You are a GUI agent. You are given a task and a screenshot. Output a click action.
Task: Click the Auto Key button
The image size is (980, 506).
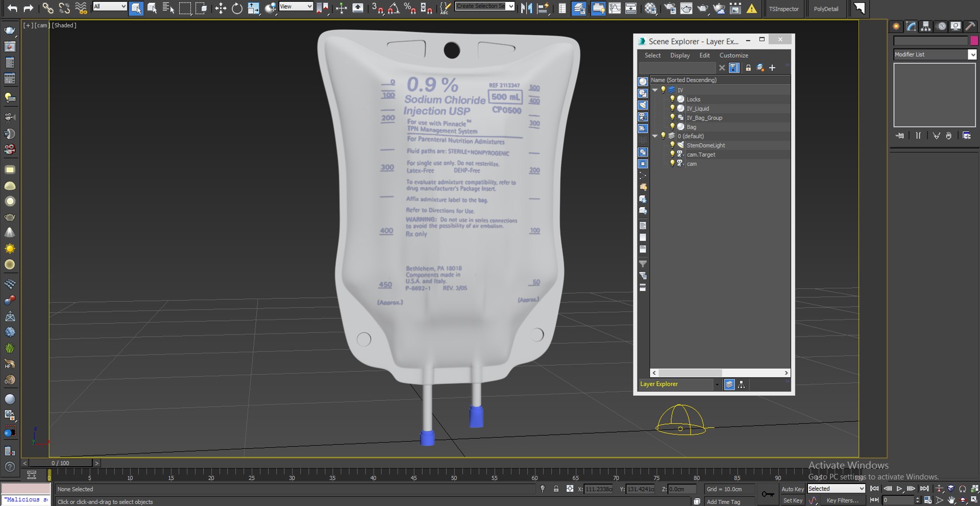click(x=793, y=489)
